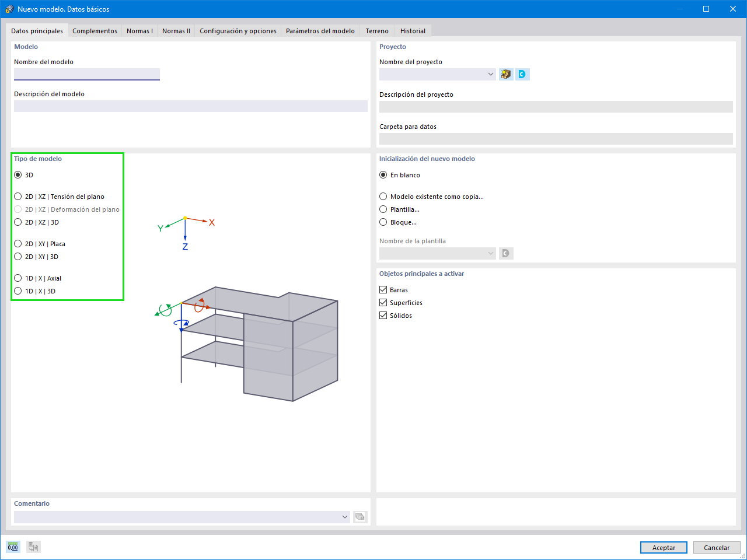
Task: Create a new project with the folder icon
Action: pos(505,74)
